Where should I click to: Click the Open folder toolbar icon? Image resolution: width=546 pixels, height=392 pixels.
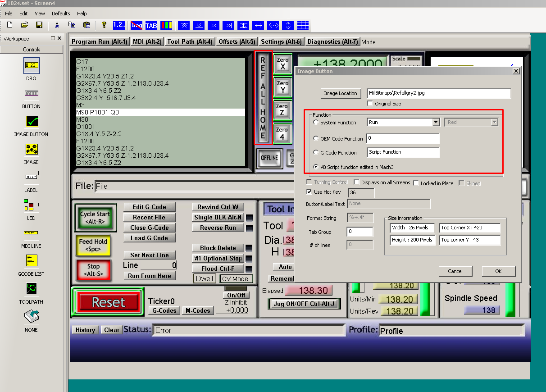coord(24,25)
